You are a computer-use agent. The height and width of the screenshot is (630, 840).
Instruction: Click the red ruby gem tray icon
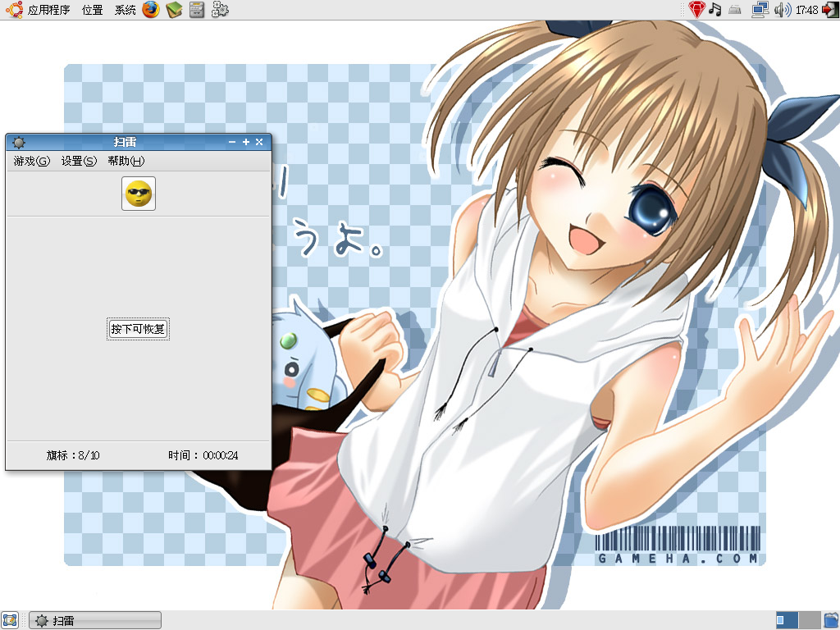point(696,10)
